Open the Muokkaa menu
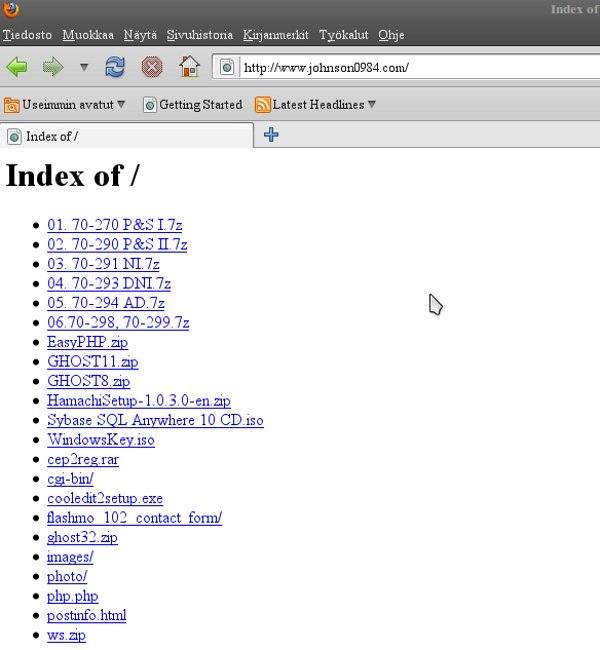This screenshot has width=600, height=650. (88, 35)
